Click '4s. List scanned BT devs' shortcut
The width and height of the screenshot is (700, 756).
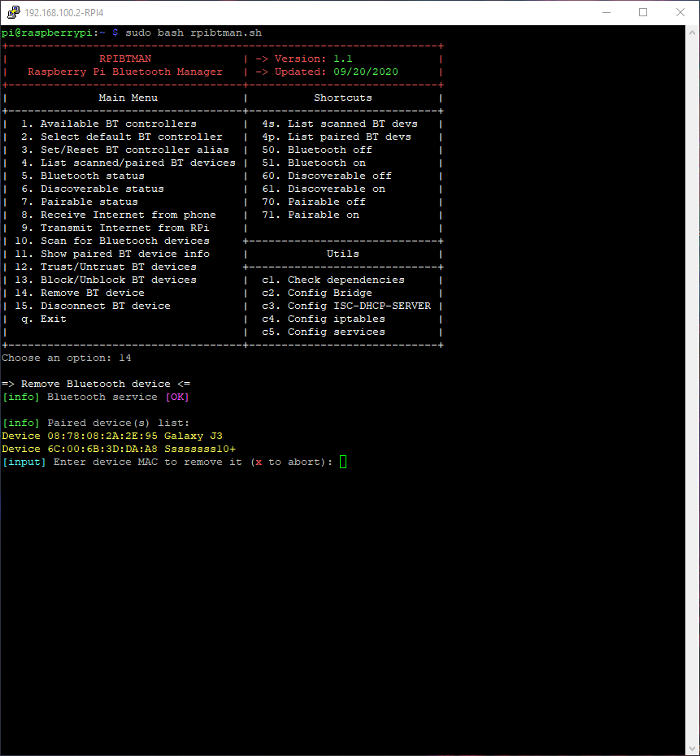tap(340, 124)
